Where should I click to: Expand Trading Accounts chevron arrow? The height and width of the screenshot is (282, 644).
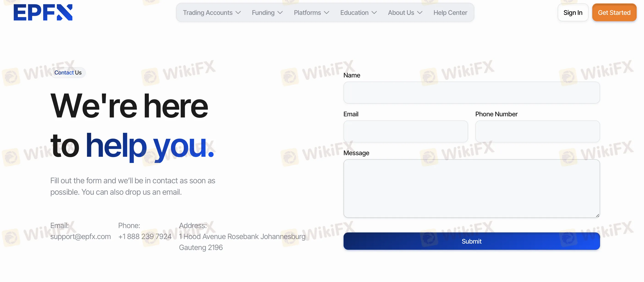coord(238,12)
